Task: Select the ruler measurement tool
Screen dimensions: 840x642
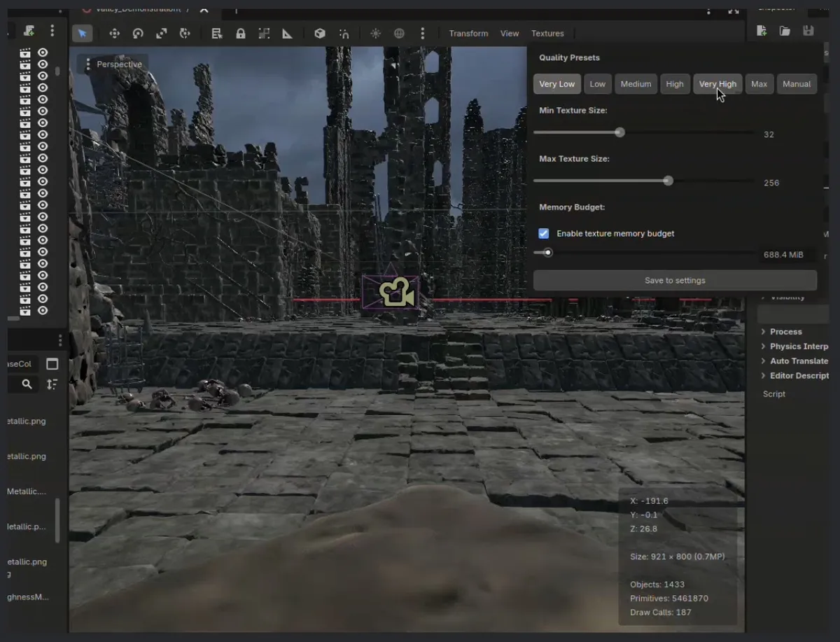Action: coord(287,33)
